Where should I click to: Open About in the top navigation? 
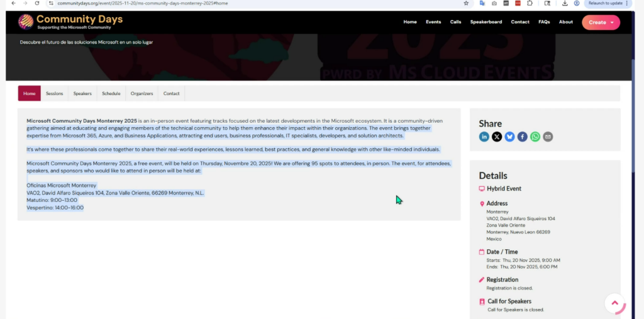[x=565, y=22]
